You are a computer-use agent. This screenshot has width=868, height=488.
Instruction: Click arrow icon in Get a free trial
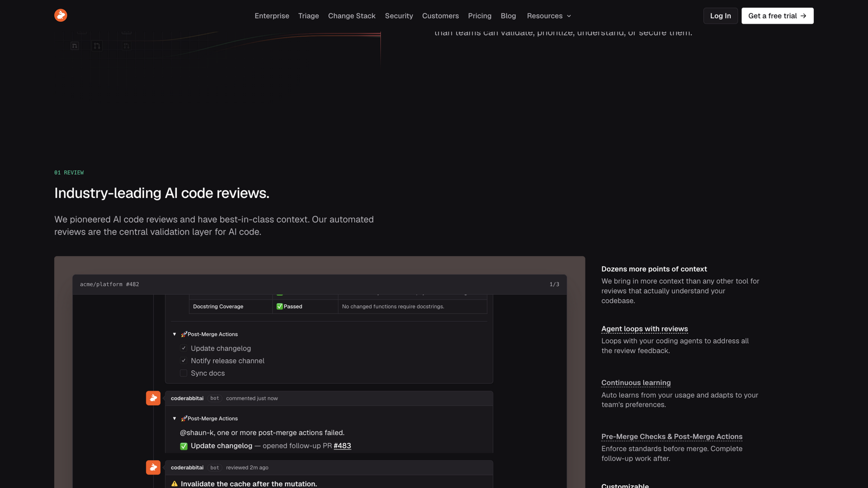803,16
